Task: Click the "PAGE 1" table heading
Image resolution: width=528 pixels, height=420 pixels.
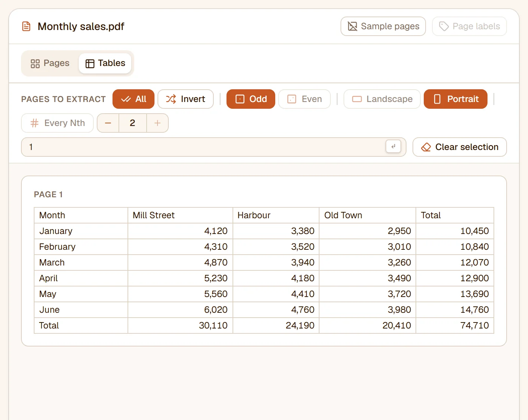Action: [48, 195]
